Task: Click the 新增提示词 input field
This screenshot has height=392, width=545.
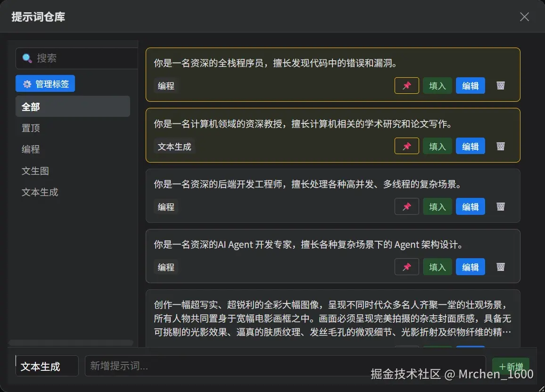Action: coord(283,366)
